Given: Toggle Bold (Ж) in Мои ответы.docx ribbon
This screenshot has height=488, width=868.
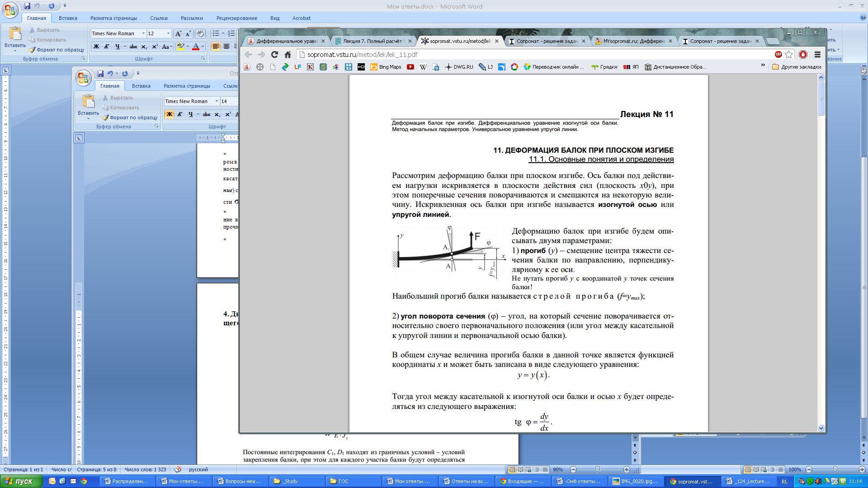Looking at the screenshot, I should coord(96,47).
